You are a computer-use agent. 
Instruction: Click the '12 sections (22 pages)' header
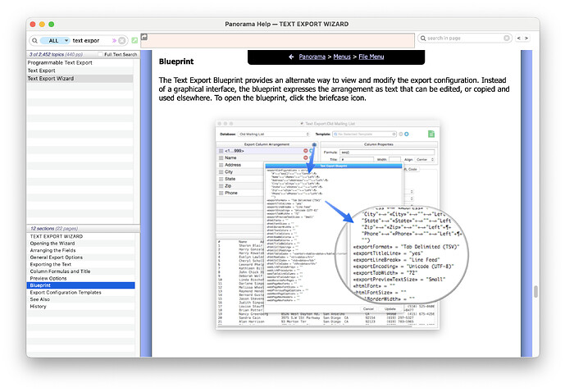tap(54, 229)
